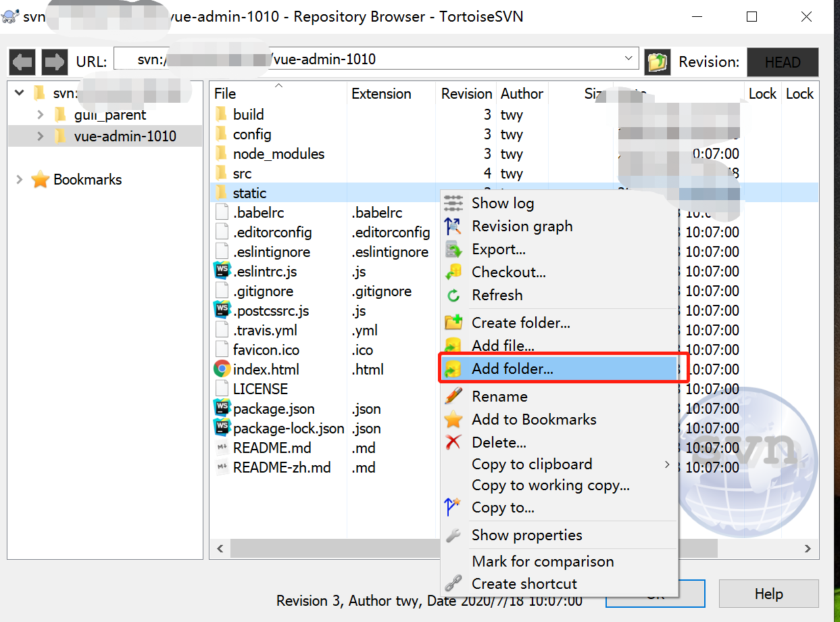Select the Bookmarks star icon
The height and width of the screenshot is (622, 840).
[x=41, y=179]
